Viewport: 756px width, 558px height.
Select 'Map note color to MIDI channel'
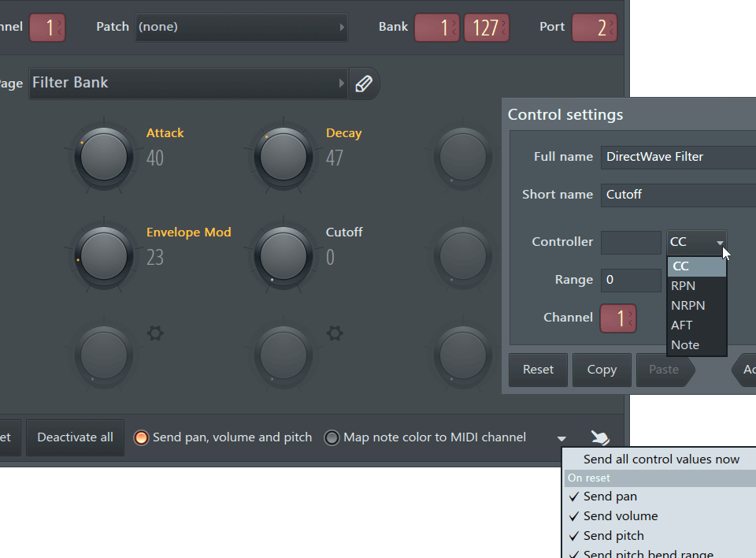pos(332,437)
